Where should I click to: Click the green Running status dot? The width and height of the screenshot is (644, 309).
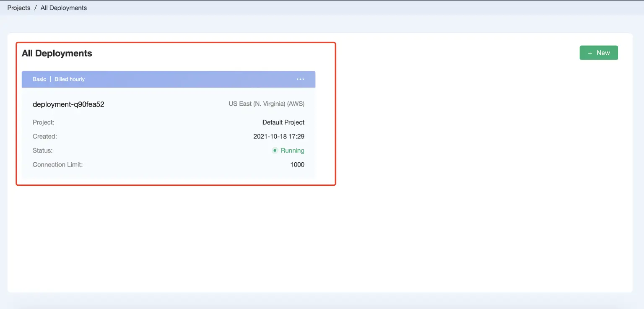(275, 151)
